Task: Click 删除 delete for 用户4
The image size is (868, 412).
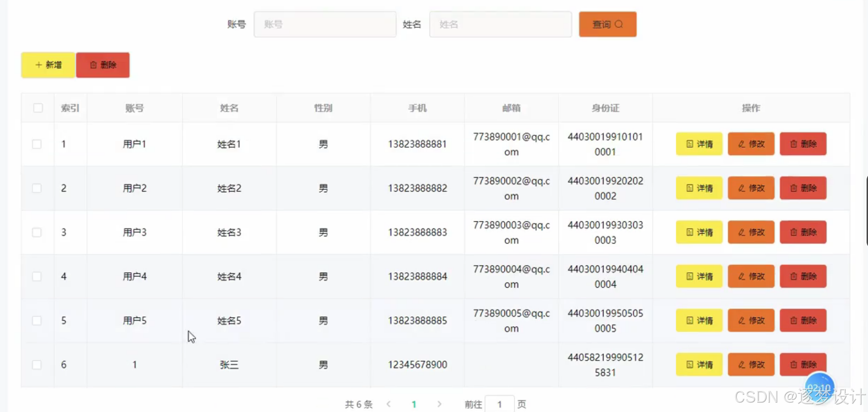Action: point(803,276)
